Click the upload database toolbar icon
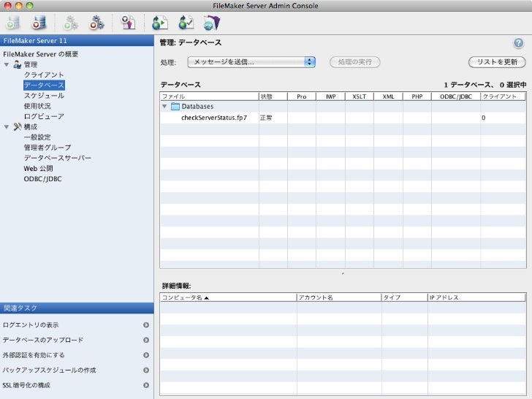 (x=128, y=23)
